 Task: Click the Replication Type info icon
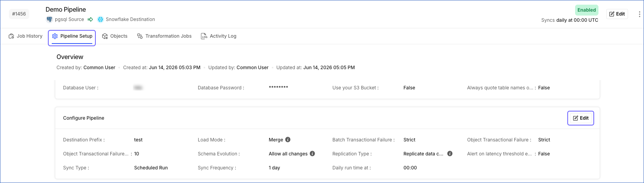[450, 153]
